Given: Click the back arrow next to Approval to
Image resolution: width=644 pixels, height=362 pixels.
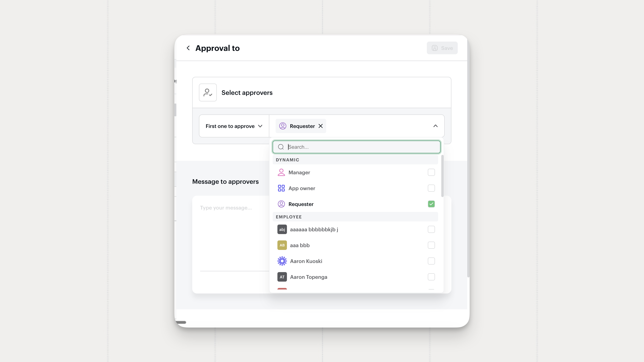Looking at the screenshot, I should click(x=188, y=48).
